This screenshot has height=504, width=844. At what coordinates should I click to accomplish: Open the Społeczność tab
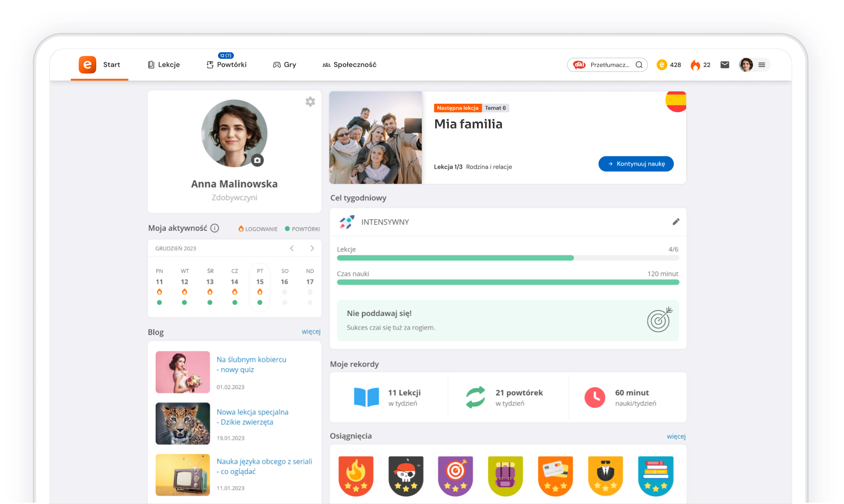(349, 65)
